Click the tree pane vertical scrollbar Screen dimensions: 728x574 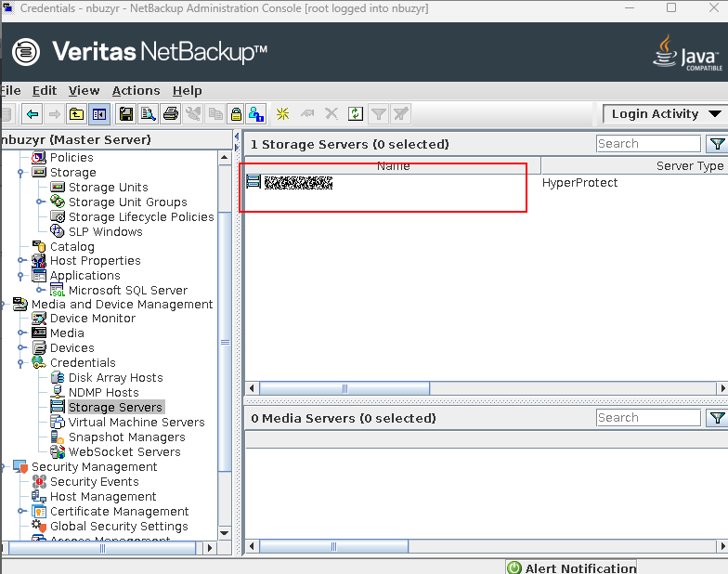(225, 342)
